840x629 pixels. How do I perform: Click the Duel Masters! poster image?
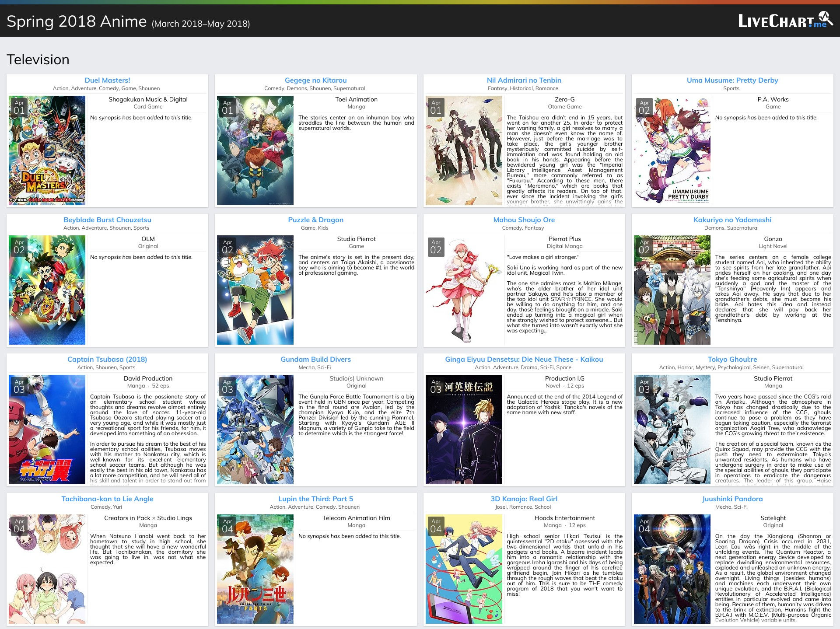coord(47,150)
